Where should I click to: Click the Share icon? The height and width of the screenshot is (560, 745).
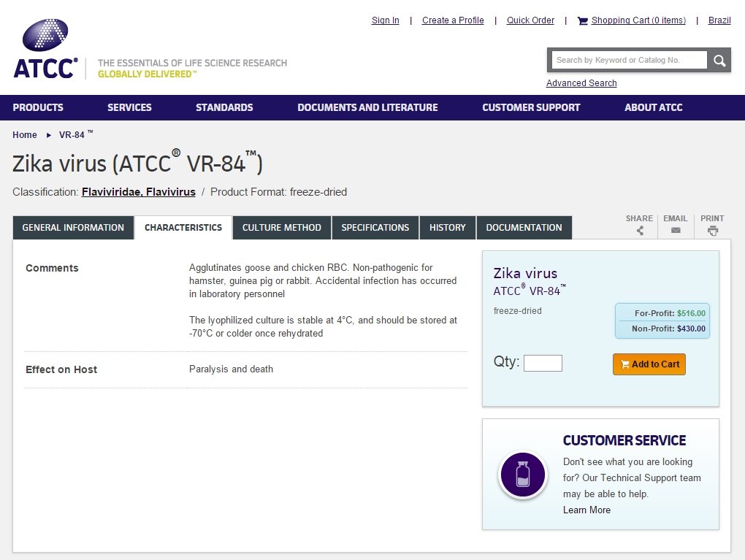(x=640, y=231)
